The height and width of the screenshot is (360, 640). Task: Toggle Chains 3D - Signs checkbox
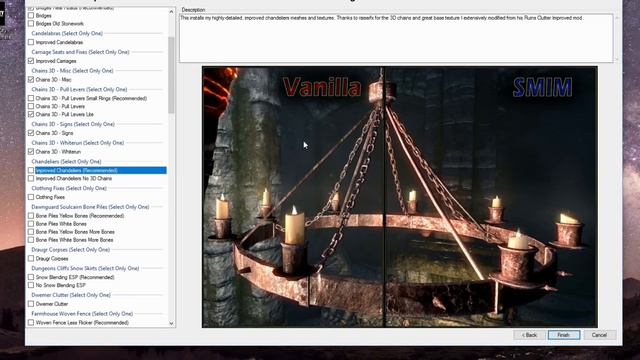pos(31,133)
